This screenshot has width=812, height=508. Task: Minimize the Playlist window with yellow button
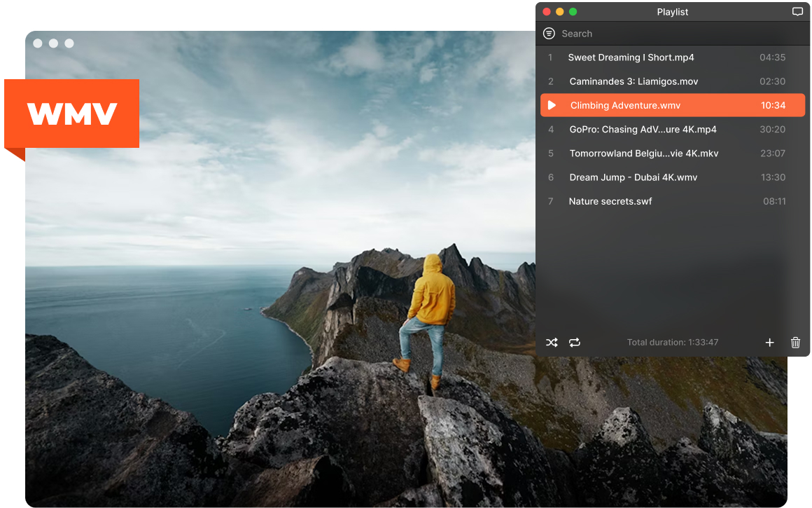[x=560, y=11]
